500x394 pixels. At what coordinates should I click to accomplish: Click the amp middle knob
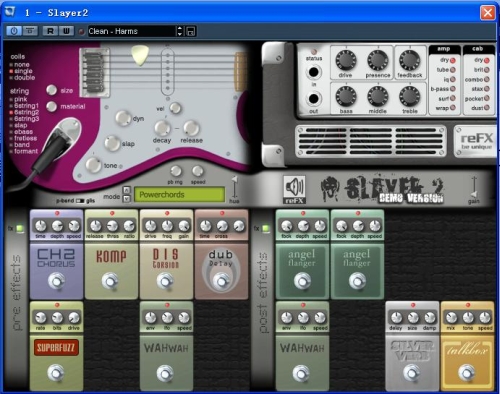(378, 96)
